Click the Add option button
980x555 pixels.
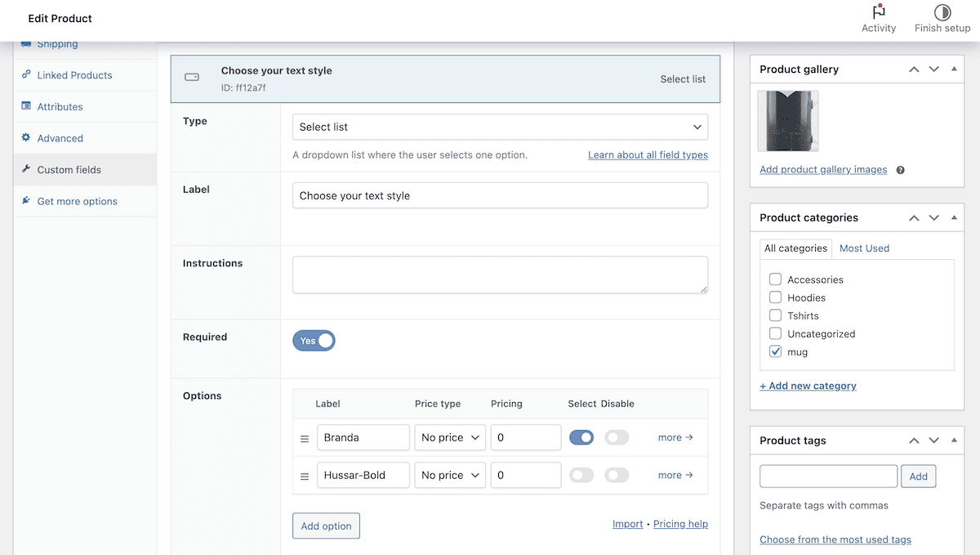tap(326, 526)
